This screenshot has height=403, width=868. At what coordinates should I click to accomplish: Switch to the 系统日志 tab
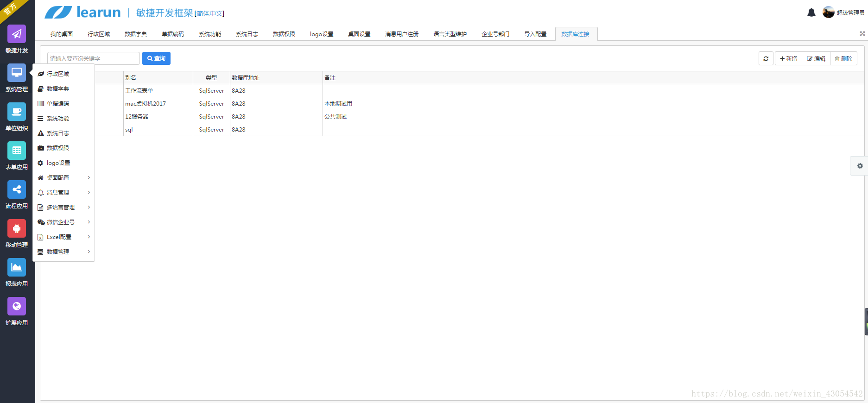pyautogui.click(x=247, y=34)
